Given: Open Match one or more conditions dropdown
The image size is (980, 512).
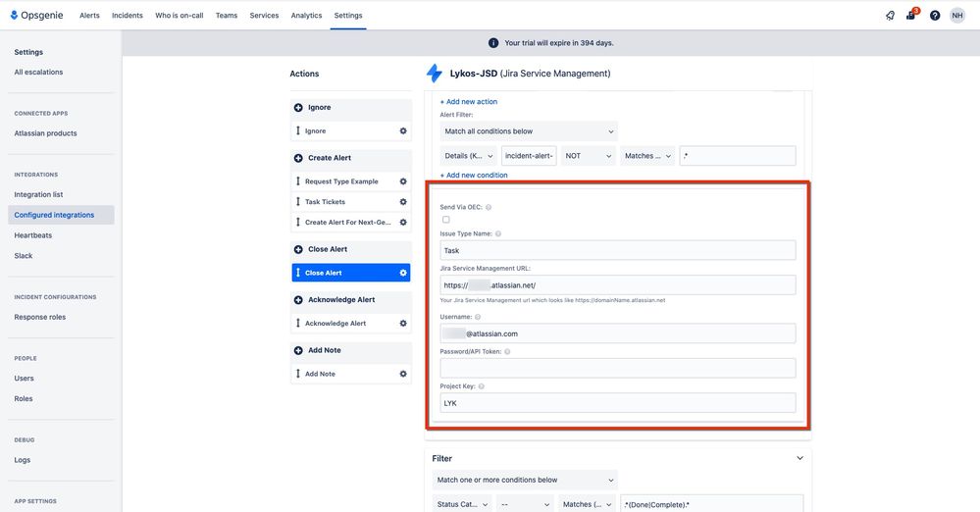Looking at the screenshot, I should click(x=525, y=480).
